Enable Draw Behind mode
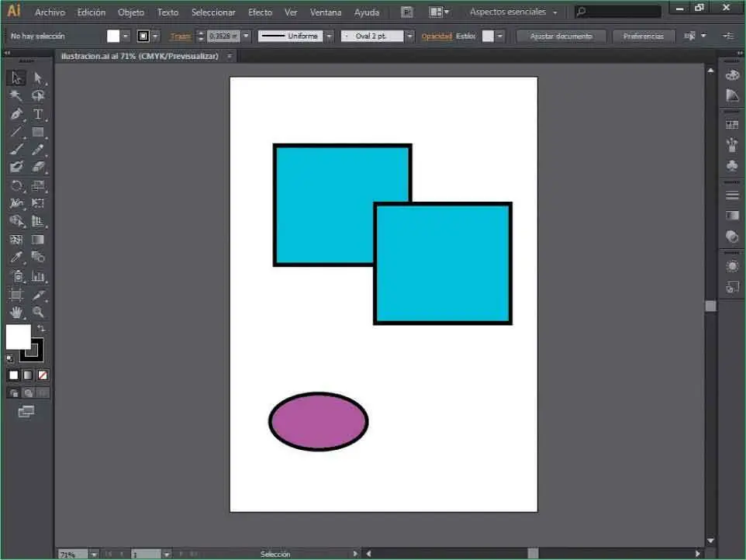This screenshot has height=560, width=746. (29, 393)
